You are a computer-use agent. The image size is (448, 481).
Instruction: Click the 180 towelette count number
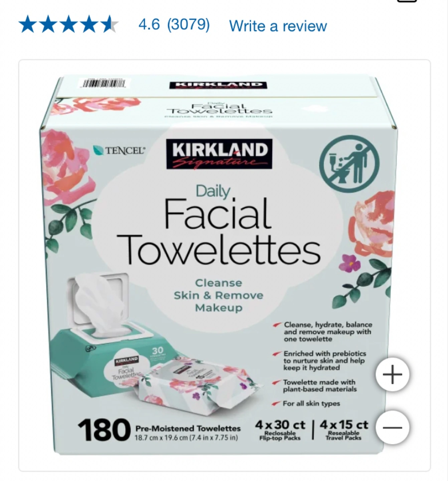point(104,431)
